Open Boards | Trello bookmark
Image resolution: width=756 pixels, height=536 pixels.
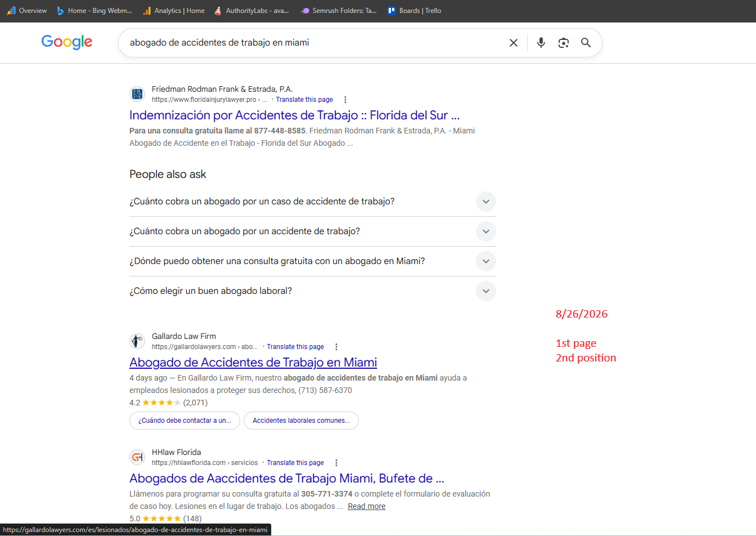point(414,11)
